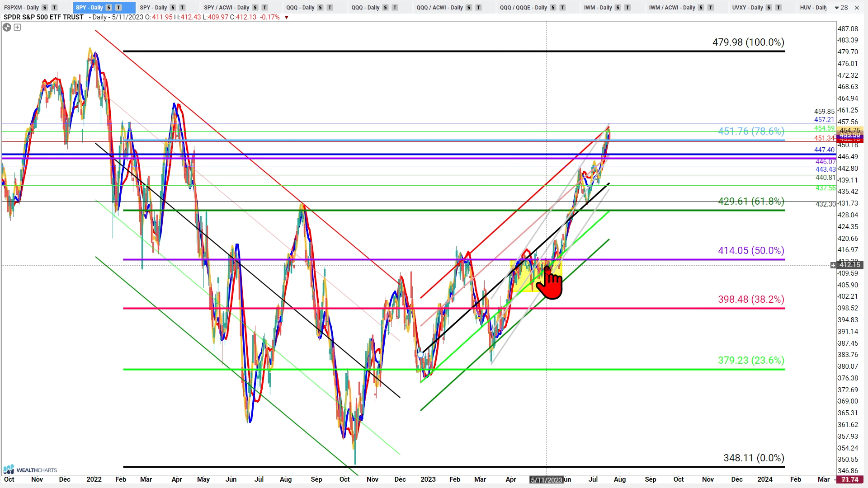Select the 379.23 (23.6%) Fibonacci label
Image resolution: width=868 pixels, height=488 pixels.
point(751,360)
